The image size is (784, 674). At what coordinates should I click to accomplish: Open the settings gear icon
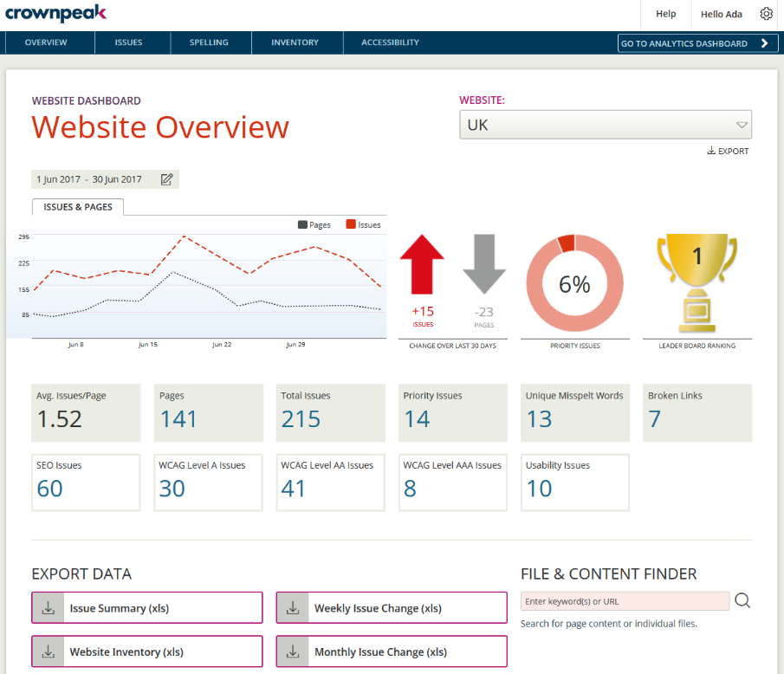(766, 14)
